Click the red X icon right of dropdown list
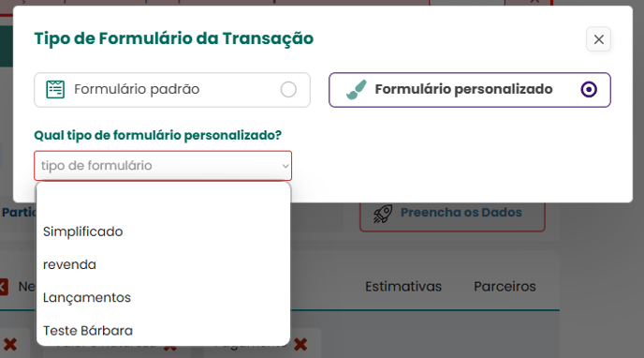The height and width of the screenshot is (358, 644). coord(300,344)
